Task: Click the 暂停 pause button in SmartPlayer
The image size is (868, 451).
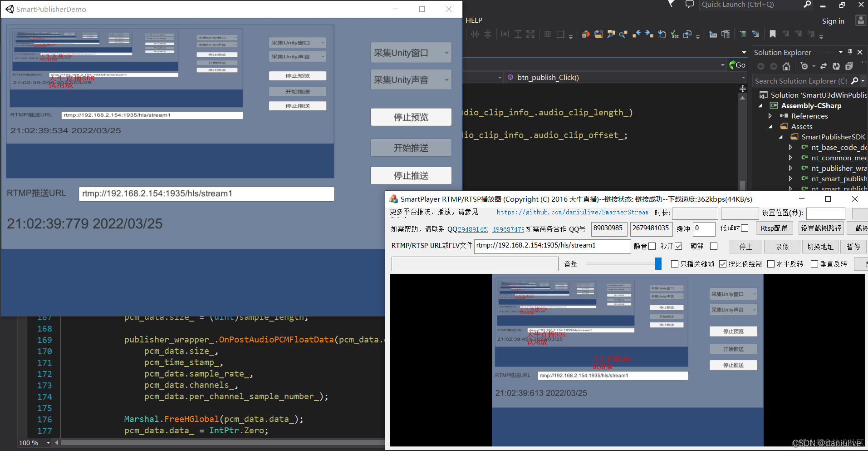Action: [x=853, y=247]
